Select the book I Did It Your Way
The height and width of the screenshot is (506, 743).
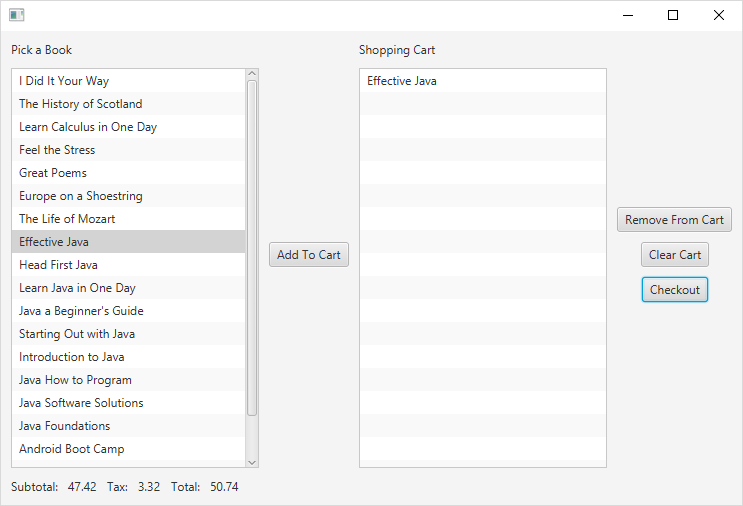coord(128,81)
